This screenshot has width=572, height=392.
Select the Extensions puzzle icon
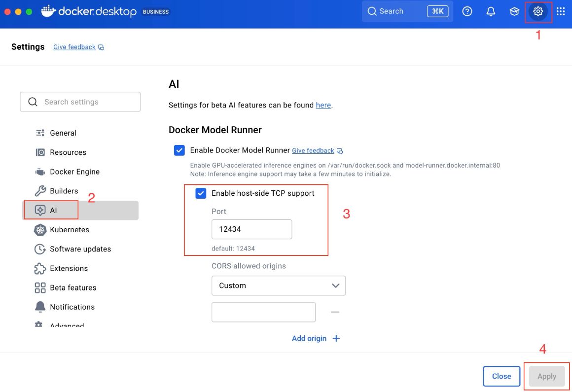point(39,268)
